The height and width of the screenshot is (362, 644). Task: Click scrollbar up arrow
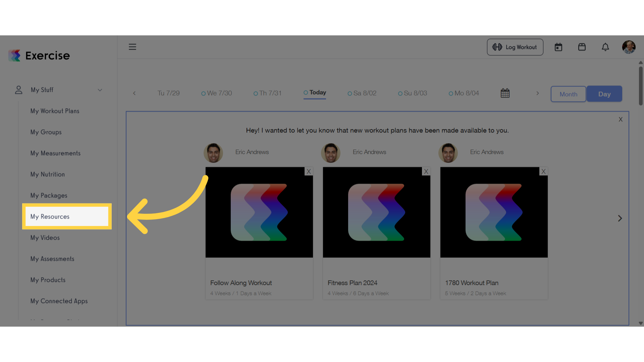coord(641,62)
